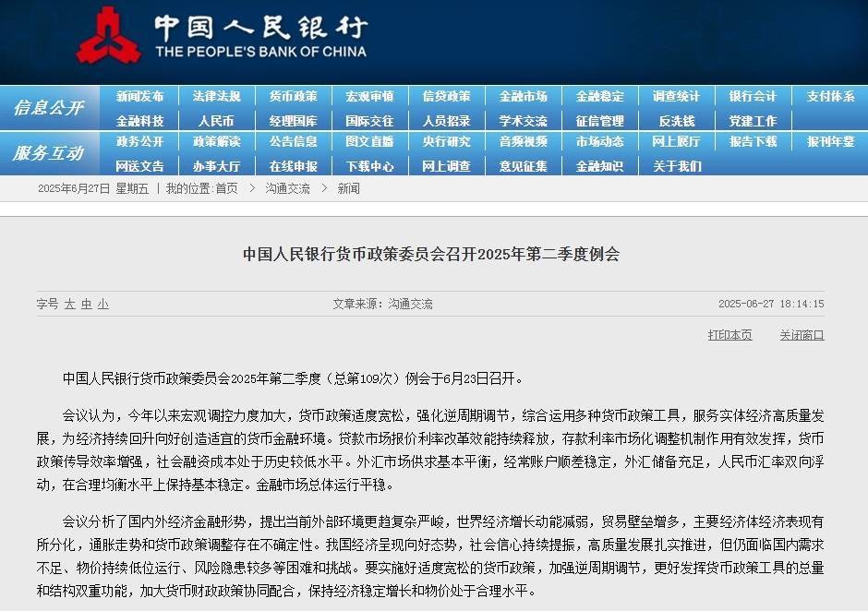Open 新闻 breadcrumb link
Screen dimensions: 868x611
348,188
